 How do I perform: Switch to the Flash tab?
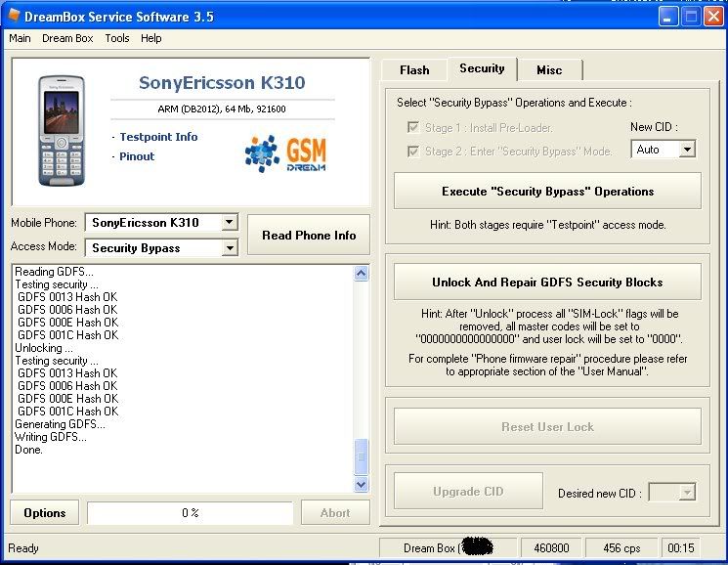(x=414, y=70)
